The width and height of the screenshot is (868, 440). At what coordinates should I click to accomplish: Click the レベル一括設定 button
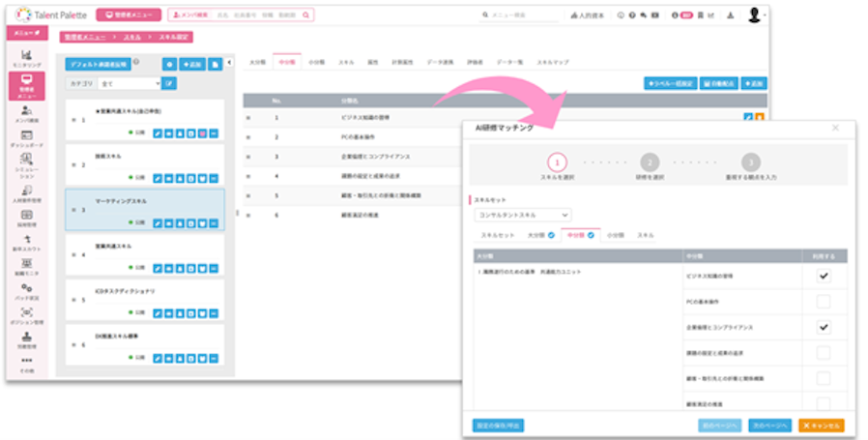click(x=671, y=84)
